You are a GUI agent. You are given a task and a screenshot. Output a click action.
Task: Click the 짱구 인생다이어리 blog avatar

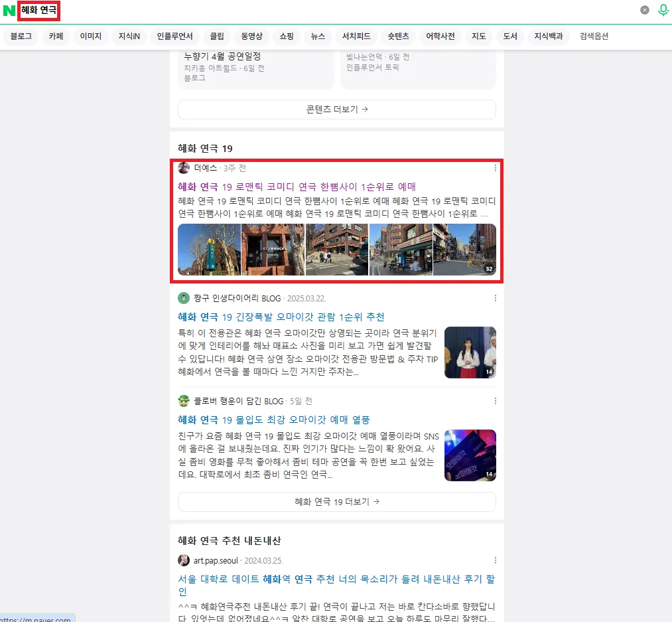coord(184,298)
